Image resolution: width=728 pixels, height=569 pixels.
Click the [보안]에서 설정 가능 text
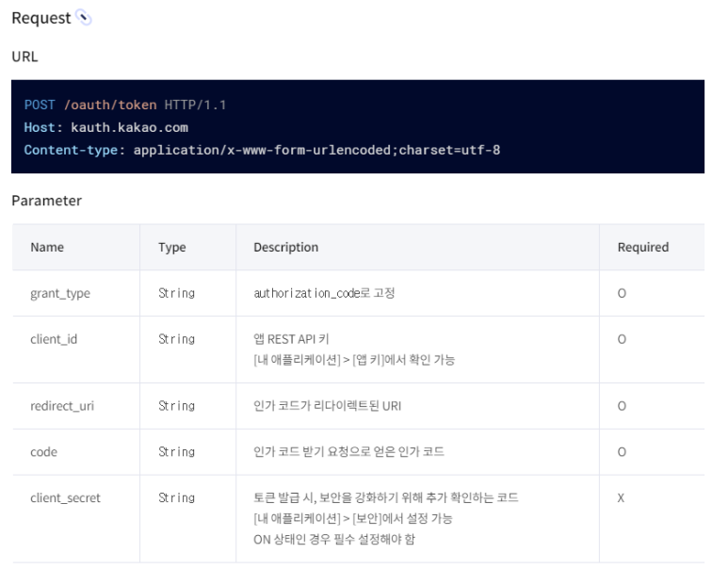point(402,518)
